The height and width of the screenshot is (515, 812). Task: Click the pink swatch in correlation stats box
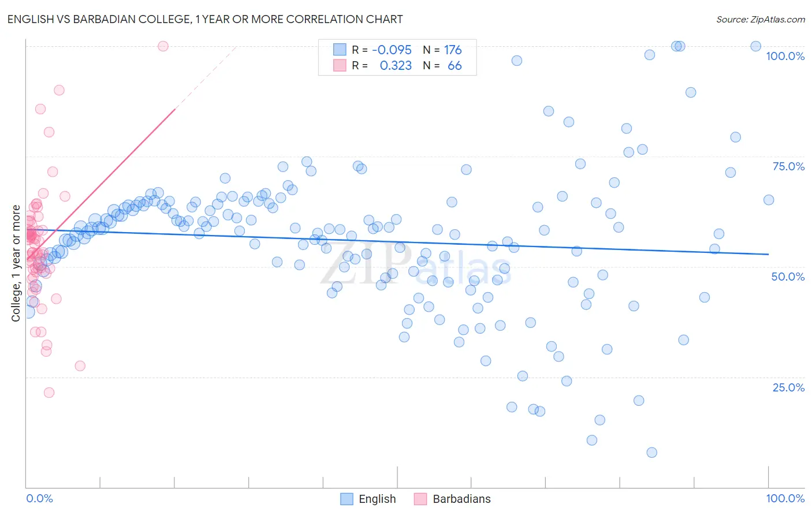(x=340, y=65)
